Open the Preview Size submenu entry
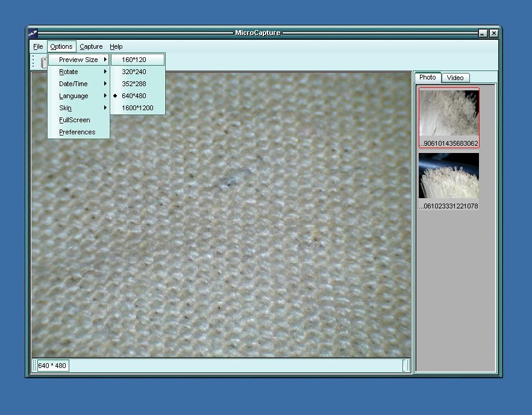 pyautogui.click(x=78, y=60)
